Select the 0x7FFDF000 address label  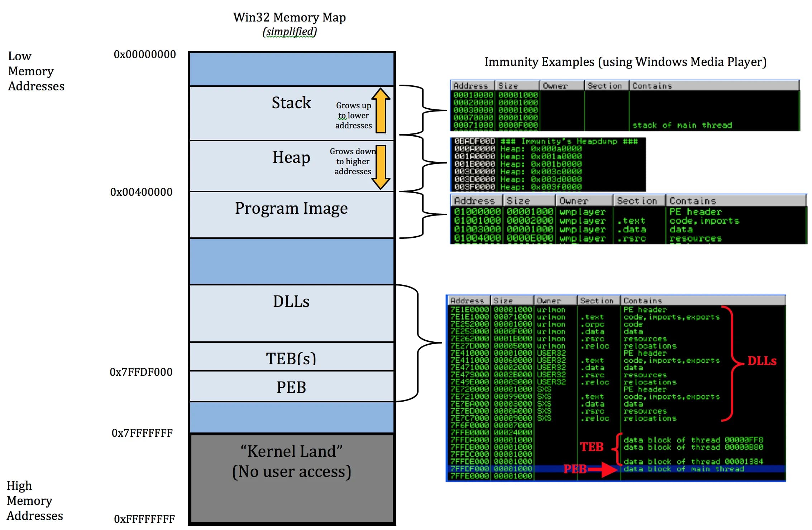(141, 372)
